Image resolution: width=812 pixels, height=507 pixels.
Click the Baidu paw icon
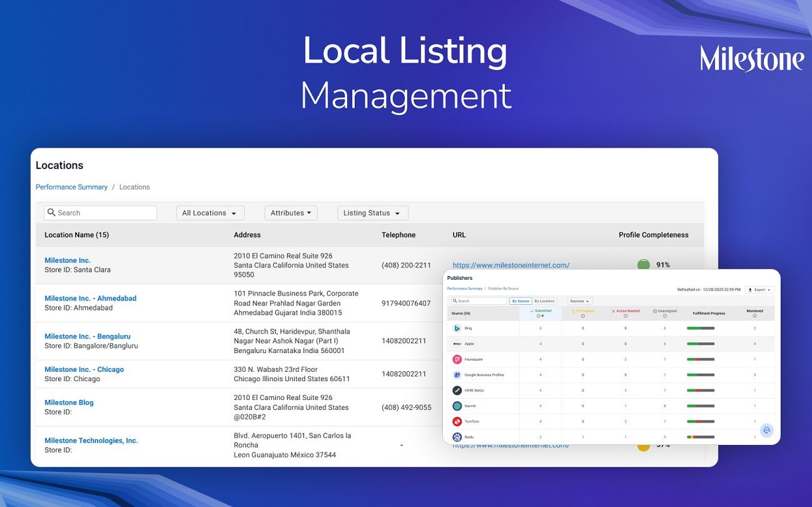pos(457,437)
